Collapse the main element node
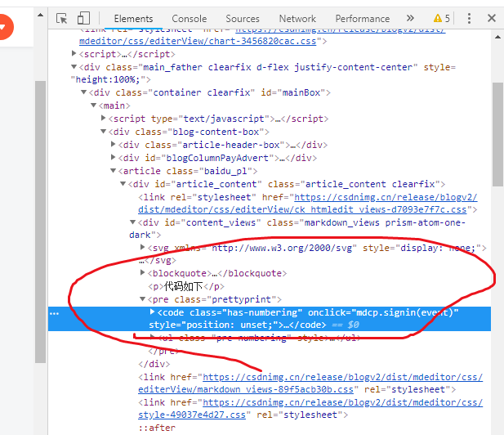This screenshot has width=504, height=435. [x=94, y=105]
